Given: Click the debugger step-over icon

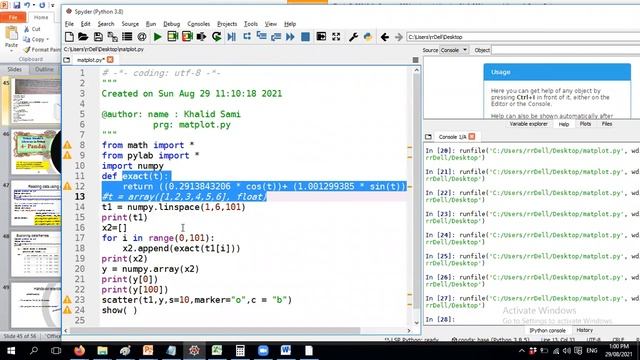Looking at the screenshot, I should (247, 36).
